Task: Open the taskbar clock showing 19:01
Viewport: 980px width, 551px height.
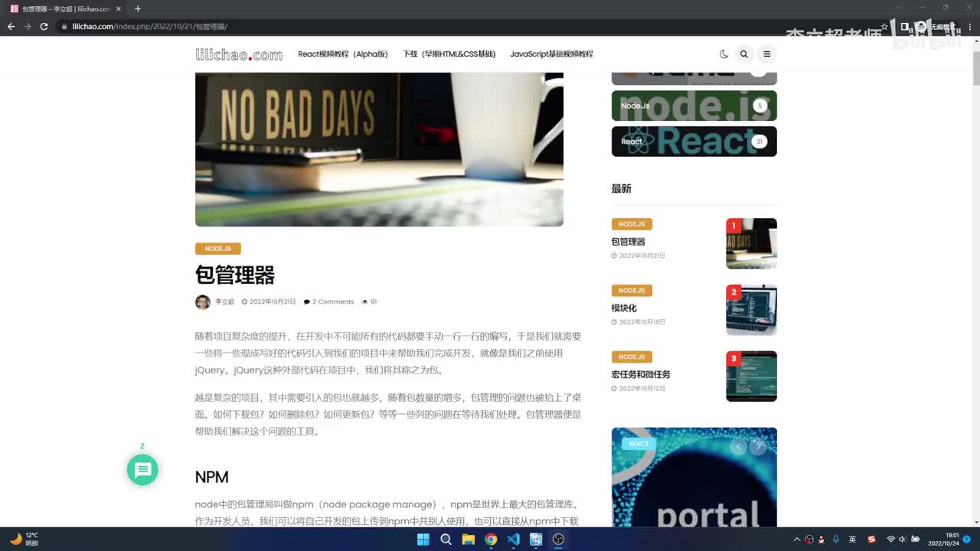Action: click(944, 540)
